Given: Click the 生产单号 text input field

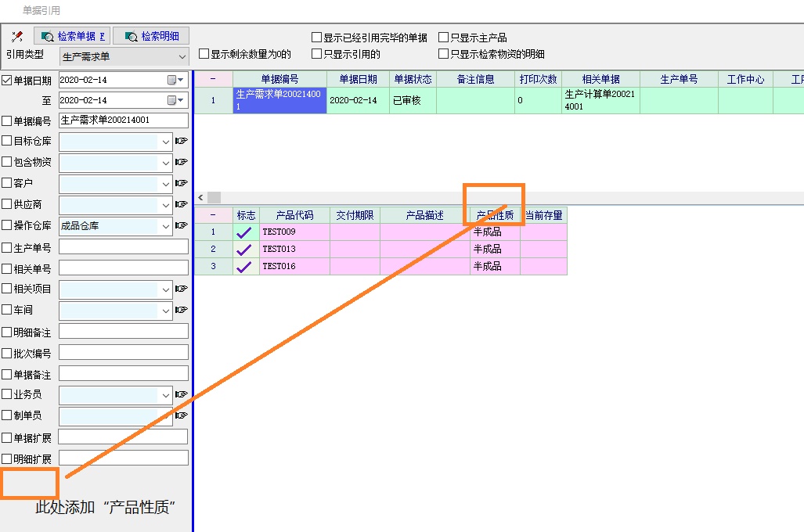Looking at the screenshot, I should [124, 247].
